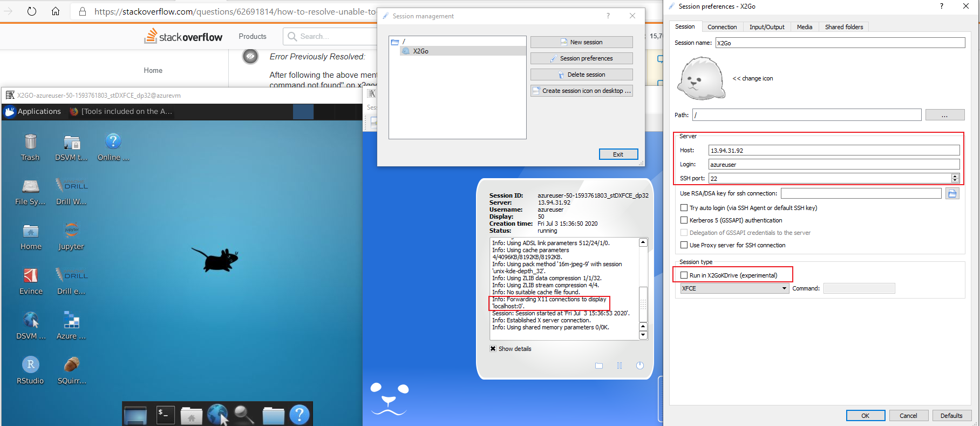Screen dimensions: 980x426
Task: Open the Products menu on Stack Overflow
Action: tap(253, 36)
